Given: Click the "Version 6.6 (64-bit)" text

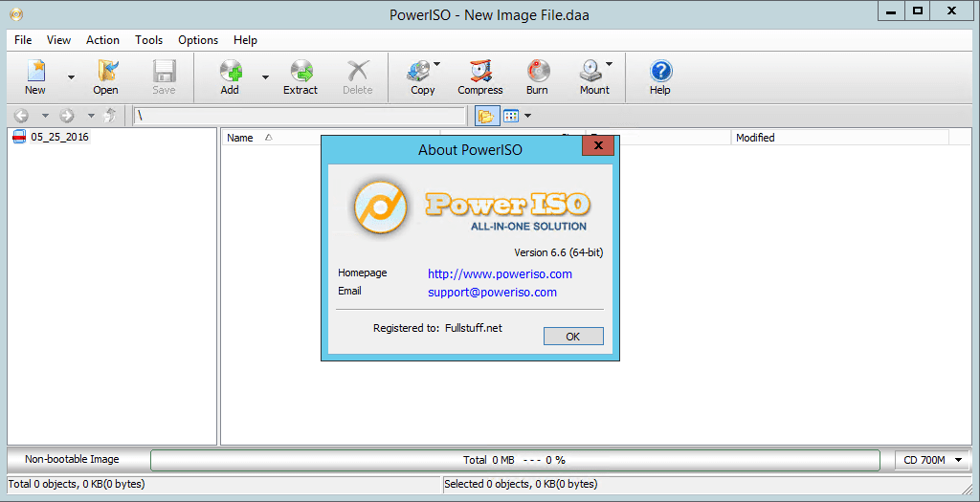Looking at the screenshot, I should pos(559,252).
